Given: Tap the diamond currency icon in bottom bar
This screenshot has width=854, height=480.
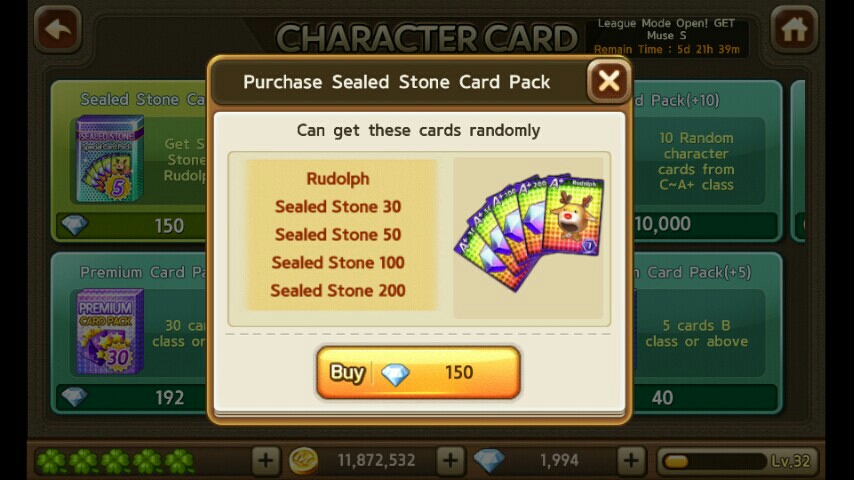Looking at the screenshot, I should pos(489,461).
